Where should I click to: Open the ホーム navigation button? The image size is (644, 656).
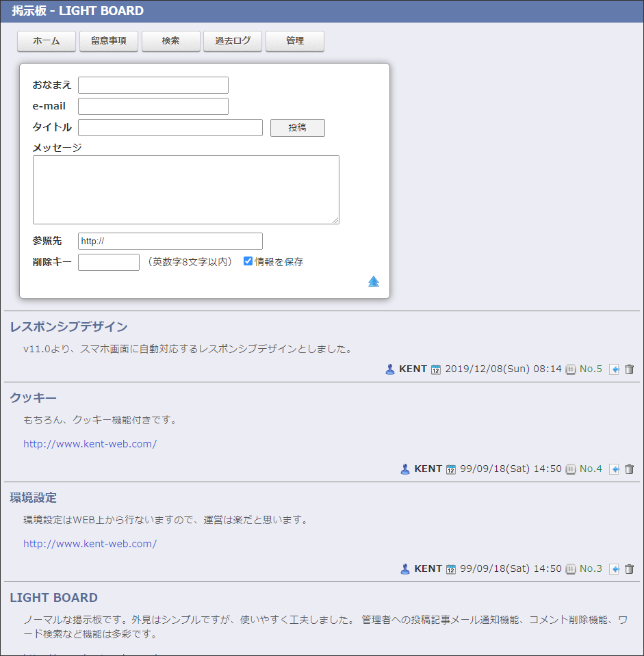pos(47,41)
